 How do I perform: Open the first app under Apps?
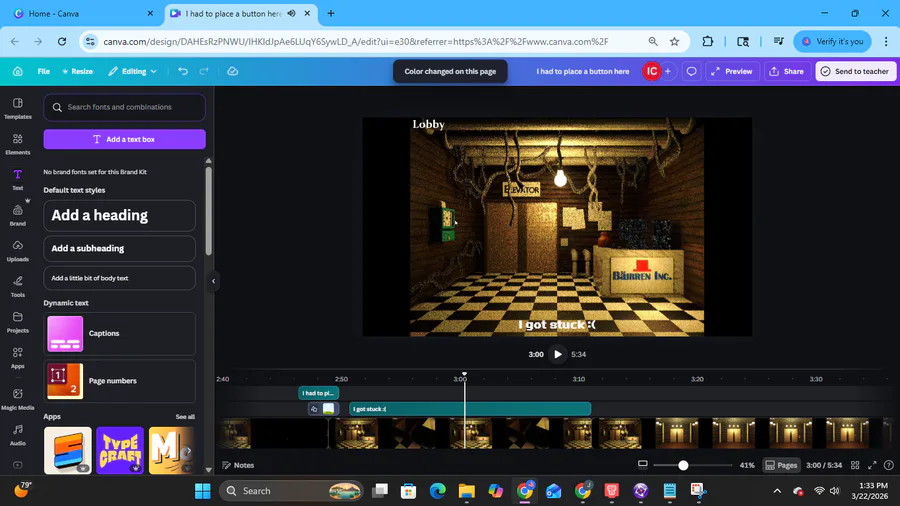[x=68, y=450]
